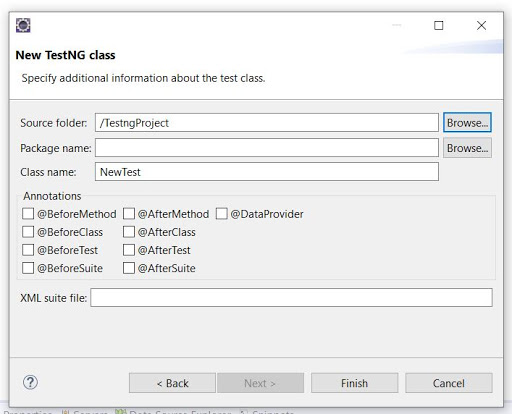The image size is (512, 414).
Task: Close the New TestNG class dialog
Action: [x=481, y=25]
